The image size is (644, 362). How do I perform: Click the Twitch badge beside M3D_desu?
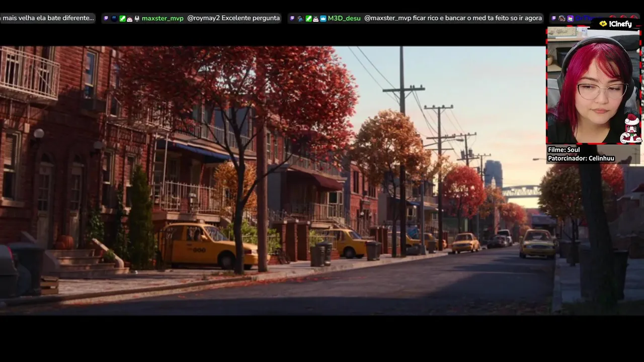(x=292, y=18)
